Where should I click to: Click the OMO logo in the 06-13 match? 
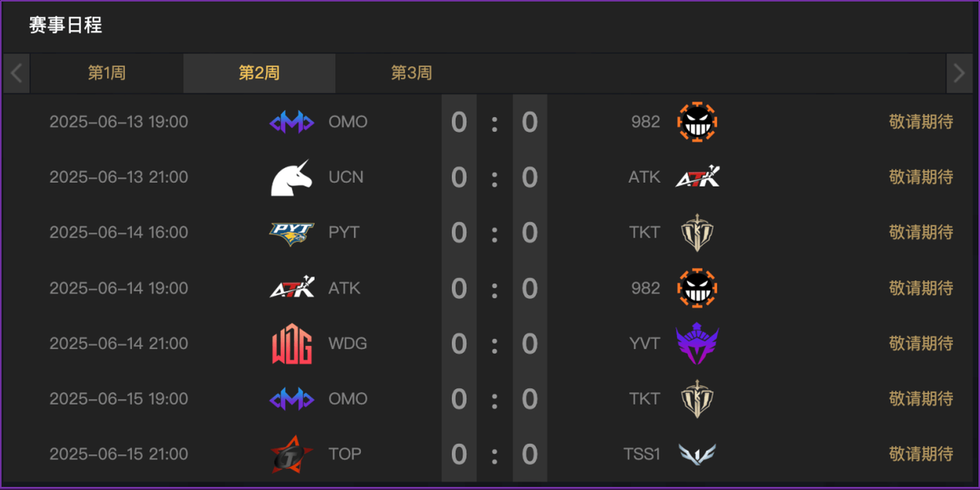pyautogui.click(x=291, y=122)
